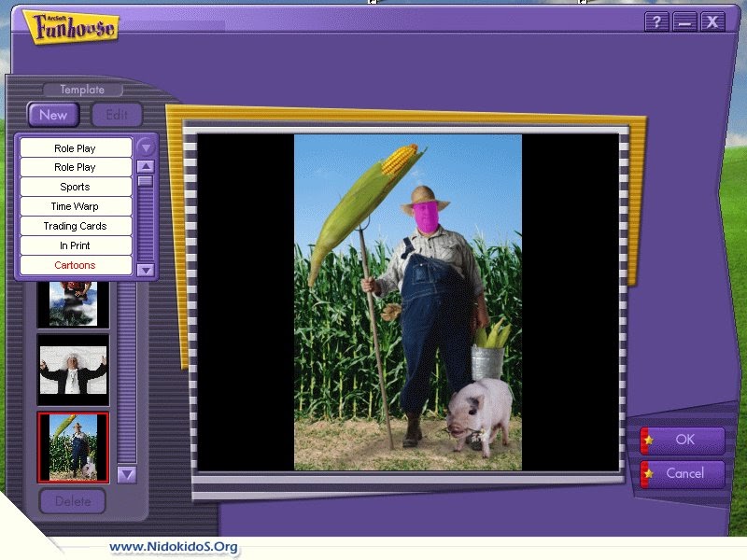Choose the Sports category
Viewport: 747px width, 560px height.
point(76,187)
